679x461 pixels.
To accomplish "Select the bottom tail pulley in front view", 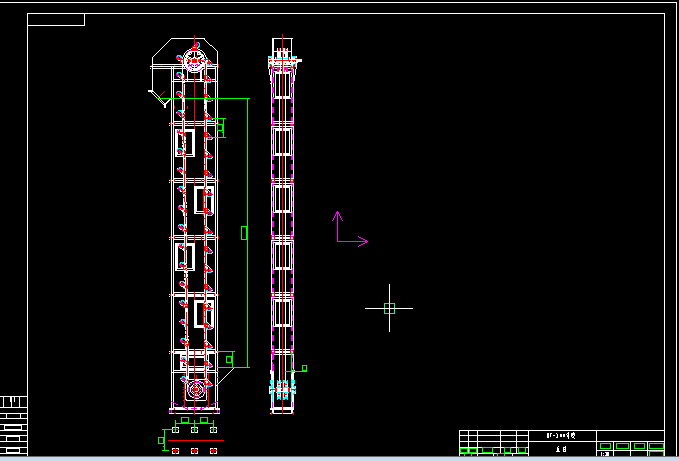I will 194,389.
